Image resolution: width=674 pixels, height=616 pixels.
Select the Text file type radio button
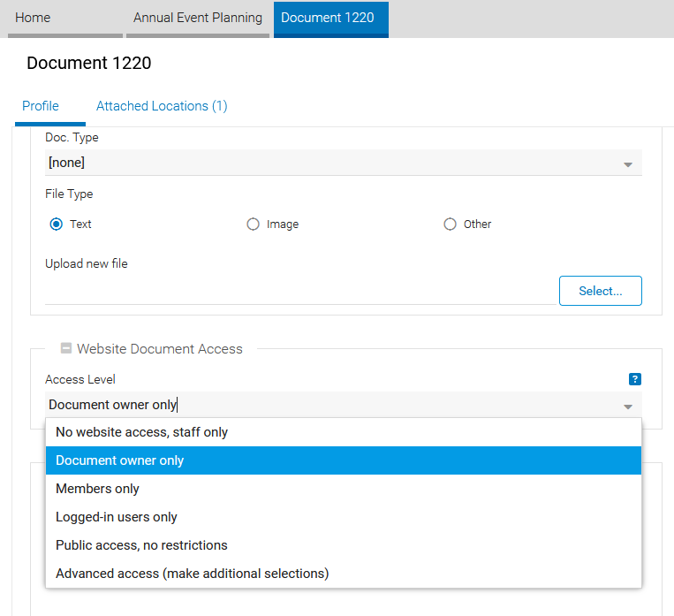pos(57,224)
